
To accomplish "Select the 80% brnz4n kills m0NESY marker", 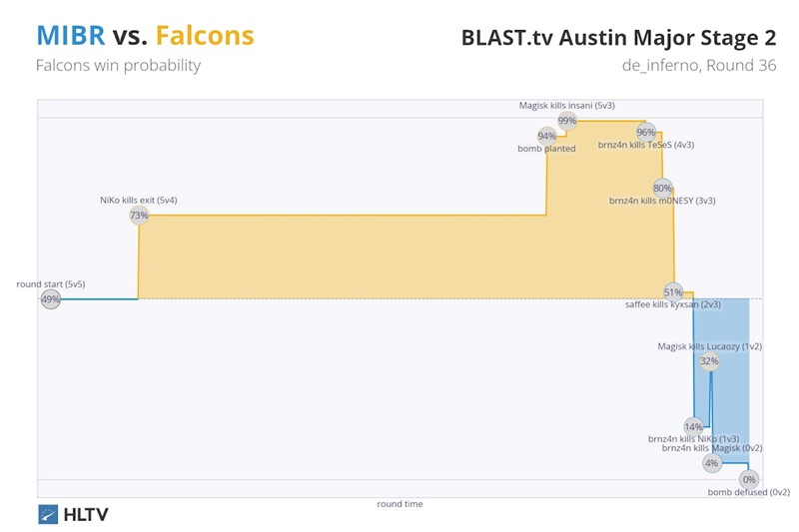I will [662, 188].
